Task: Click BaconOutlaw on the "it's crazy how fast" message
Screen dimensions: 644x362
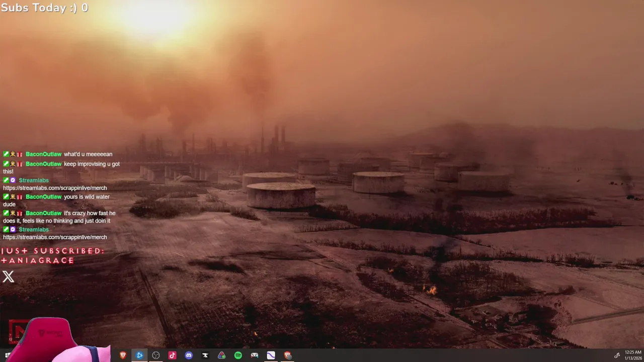Action: point(43,213)
